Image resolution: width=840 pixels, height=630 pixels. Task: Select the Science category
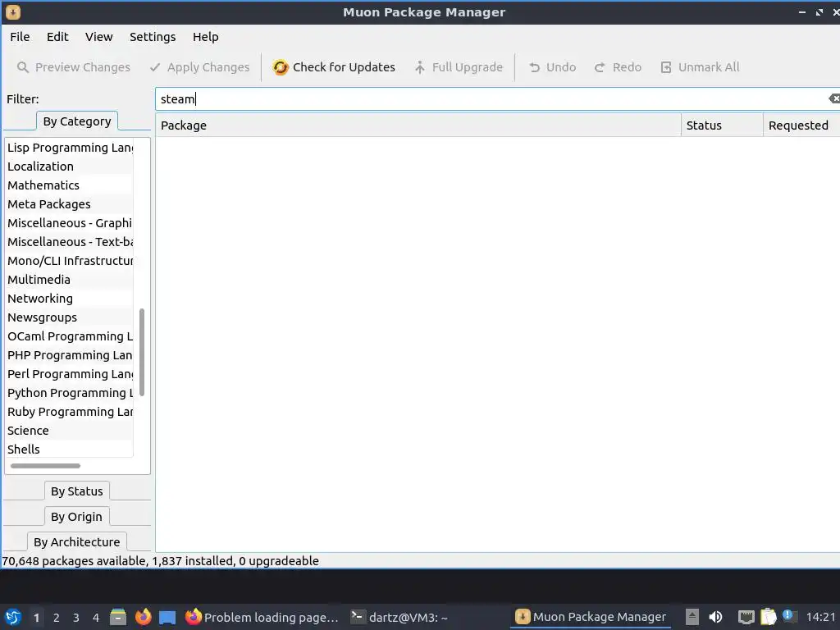pos(70,431)
